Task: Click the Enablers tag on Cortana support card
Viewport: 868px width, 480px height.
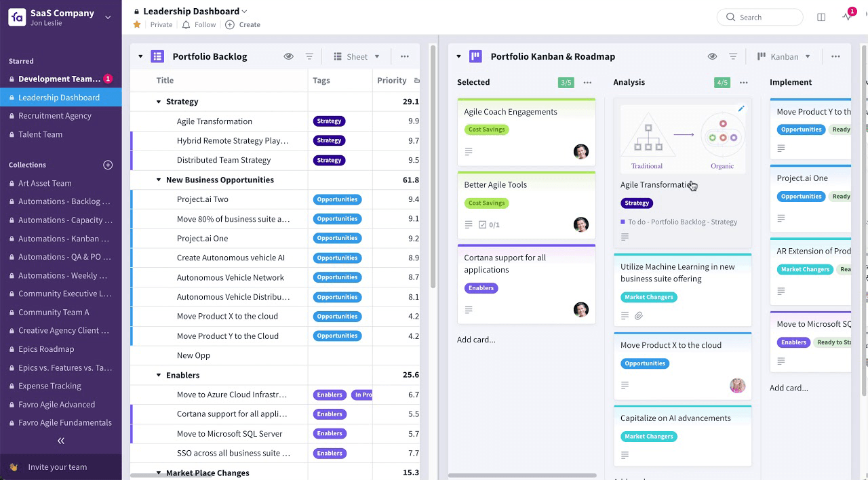Action: [x=481, y=288]
